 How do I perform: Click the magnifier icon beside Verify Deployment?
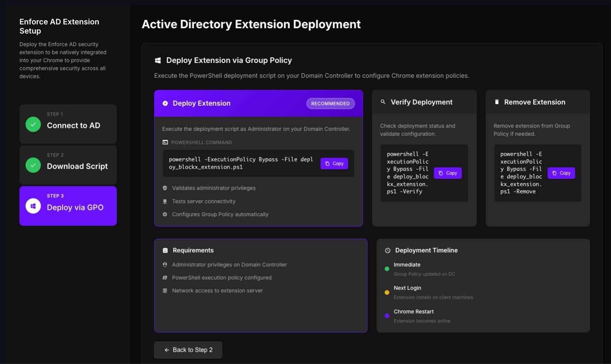(x=383, y=102)
